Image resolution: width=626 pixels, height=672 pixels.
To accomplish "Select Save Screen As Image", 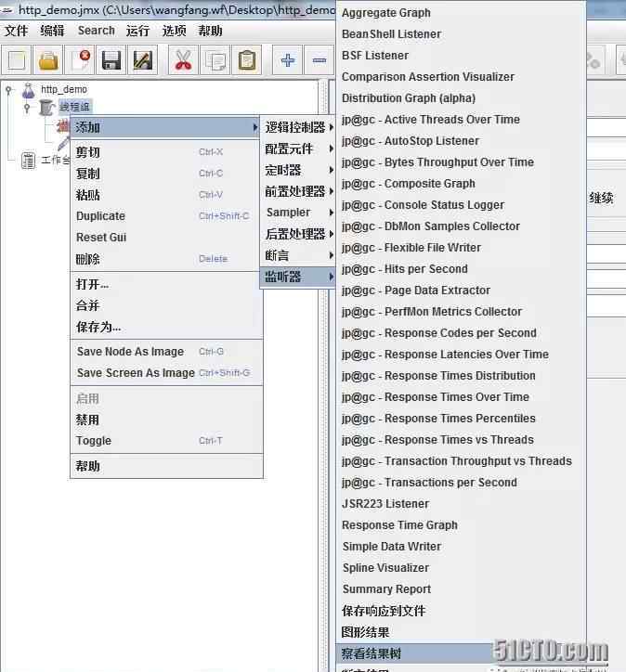I will 166,373.
